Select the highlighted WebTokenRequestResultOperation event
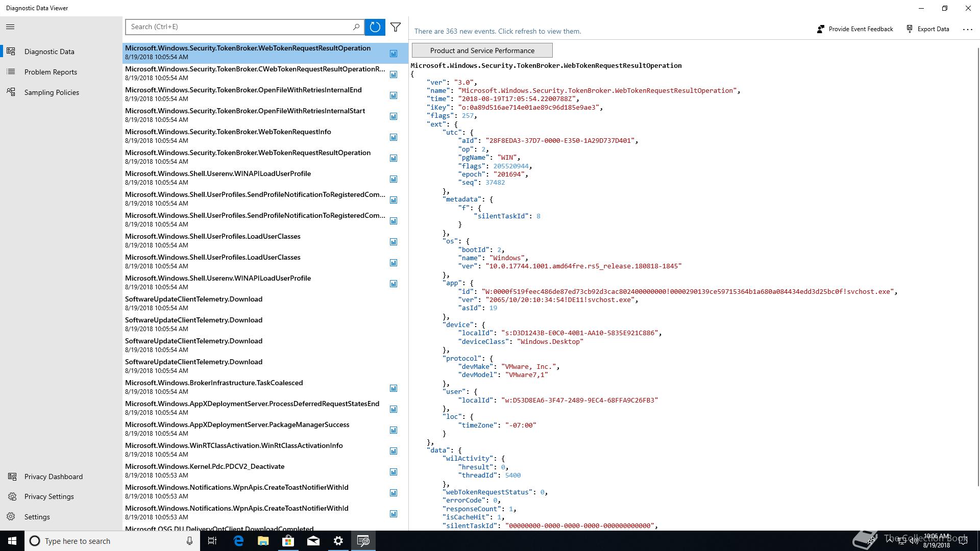Screen dimensions: 980x551 (265, 53)
